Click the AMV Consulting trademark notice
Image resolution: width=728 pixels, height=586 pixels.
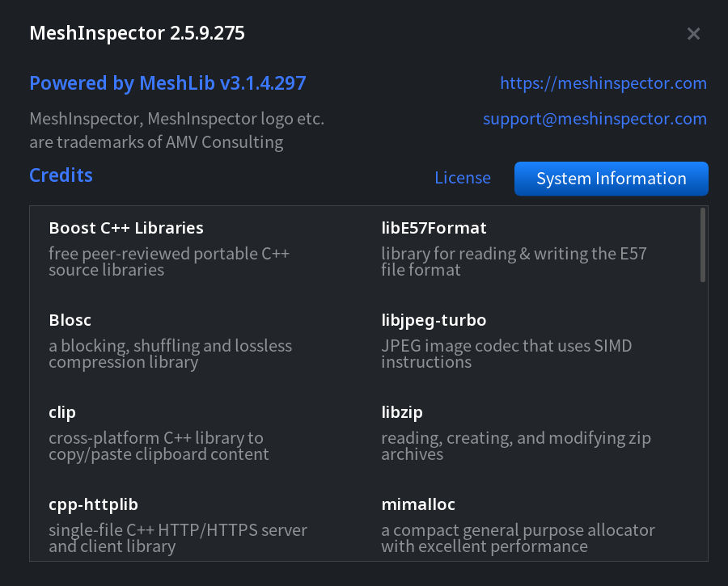[176, 130]
